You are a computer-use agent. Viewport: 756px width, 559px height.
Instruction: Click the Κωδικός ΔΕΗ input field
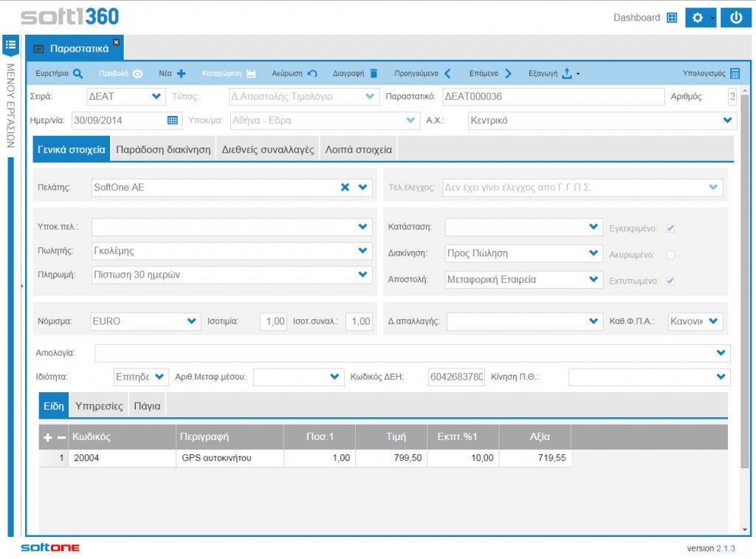point(456,377)
